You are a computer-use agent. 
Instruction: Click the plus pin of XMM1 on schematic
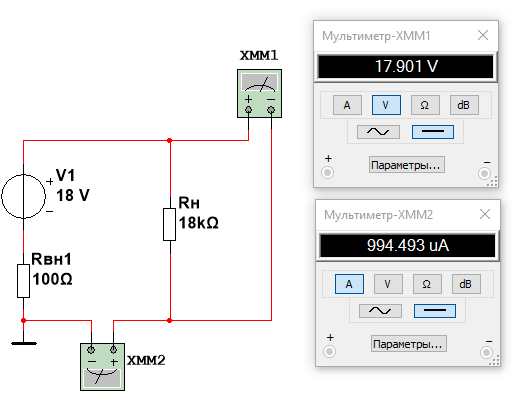pyautogui.click(x=248, y=110)
